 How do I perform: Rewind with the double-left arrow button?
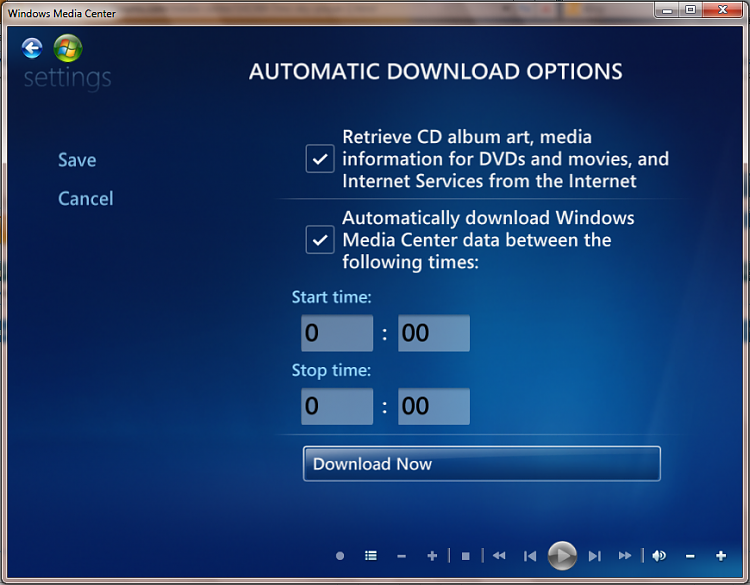click(499, 556)
